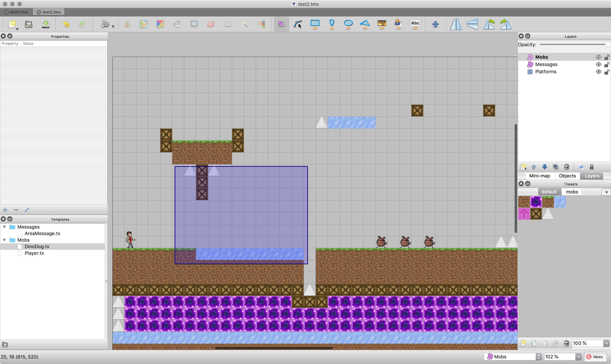
Task: Select the Select Objects tool
Action: pyautogui.click(x=281, y=24)
